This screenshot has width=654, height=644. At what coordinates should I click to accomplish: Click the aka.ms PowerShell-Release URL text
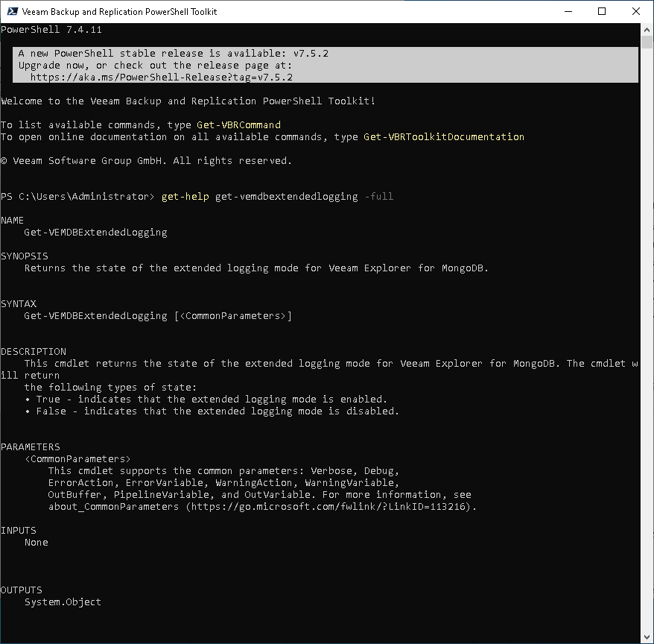pos(162,78)
